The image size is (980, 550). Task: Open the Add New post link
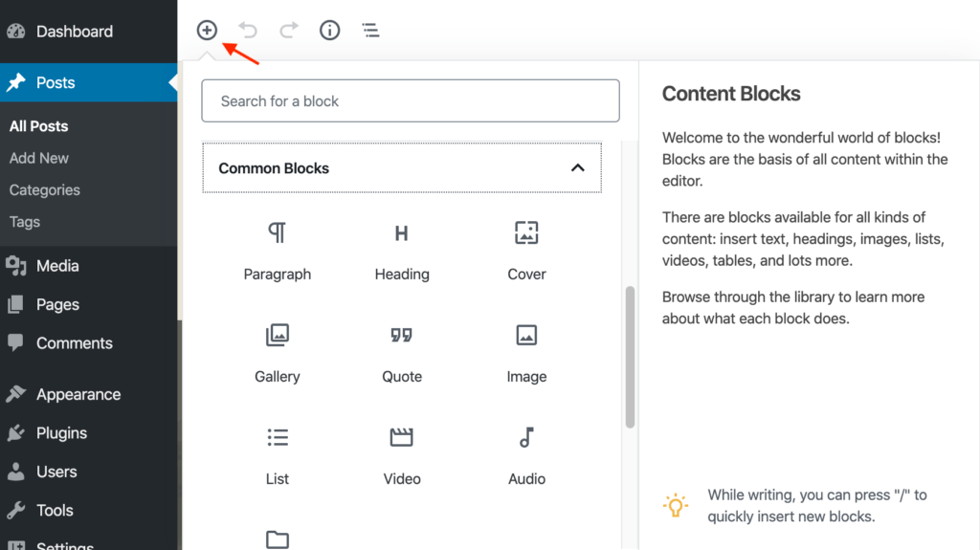coord(38,158)
